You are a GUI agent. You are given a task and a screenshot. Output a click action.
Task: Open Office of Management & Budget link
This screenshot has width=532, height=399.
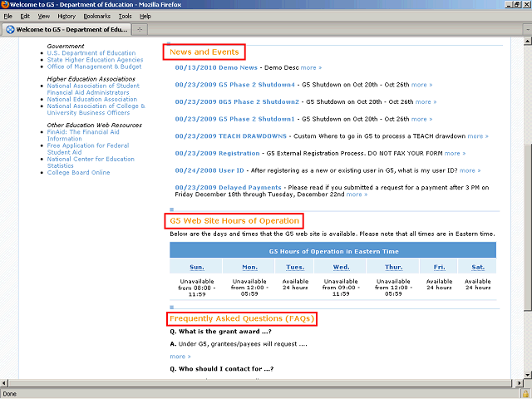click(94, 66)
